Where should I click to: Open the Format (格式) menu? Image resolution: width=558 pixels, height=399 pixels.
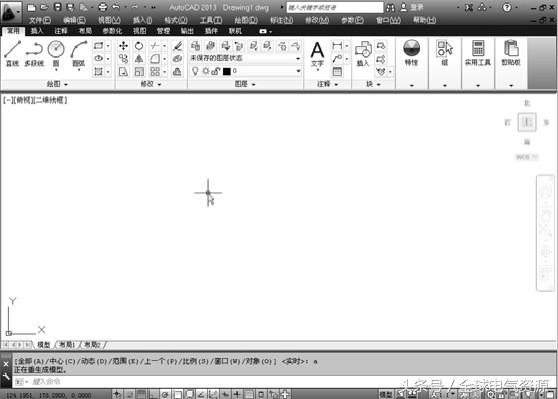coord(176,20)
